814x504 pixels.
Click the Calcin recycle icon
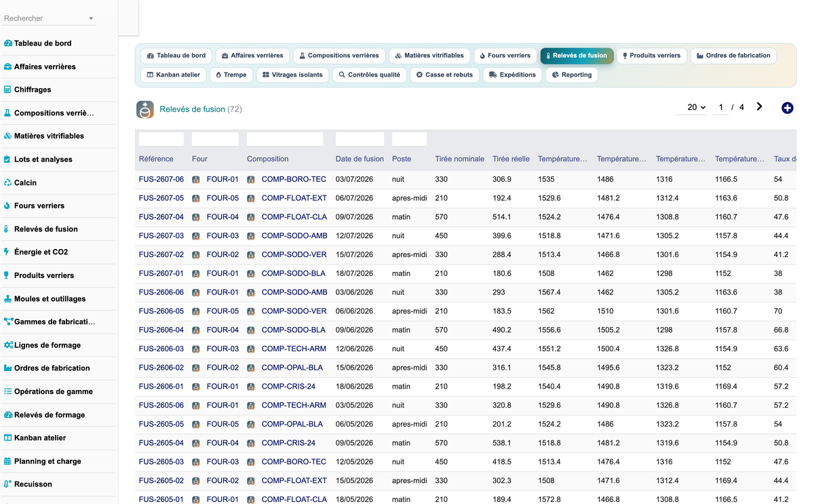(x=8, y=182)
